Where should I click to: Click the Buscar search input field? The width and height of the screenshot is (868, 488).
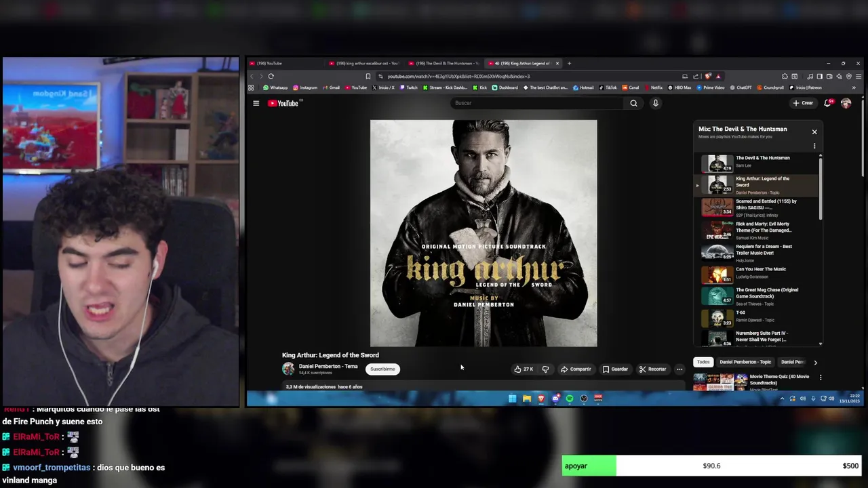tap(537, 103)
